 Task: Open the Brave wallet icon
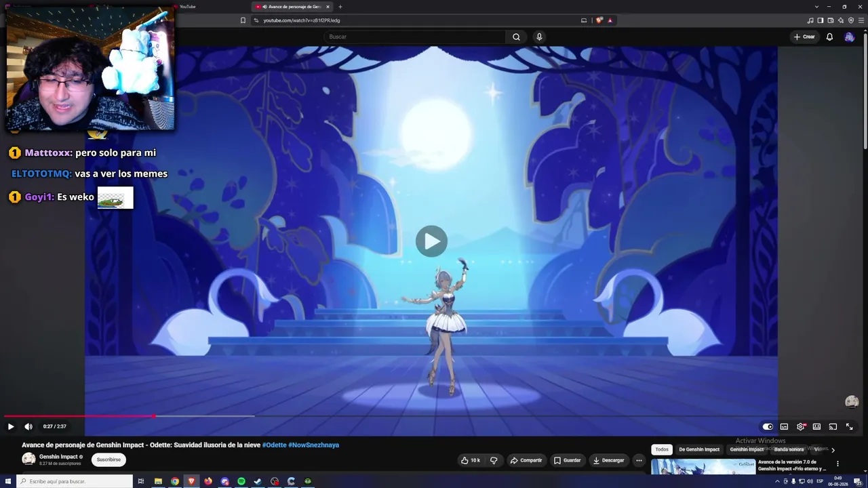click(831, 20)
